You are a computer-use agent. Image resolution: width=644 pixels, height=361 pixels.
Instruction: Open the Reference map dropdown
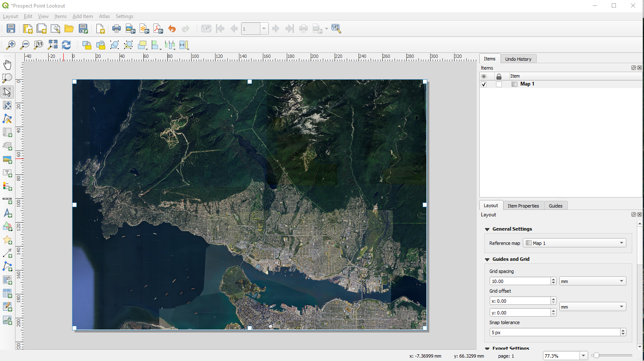coord(574,243)
